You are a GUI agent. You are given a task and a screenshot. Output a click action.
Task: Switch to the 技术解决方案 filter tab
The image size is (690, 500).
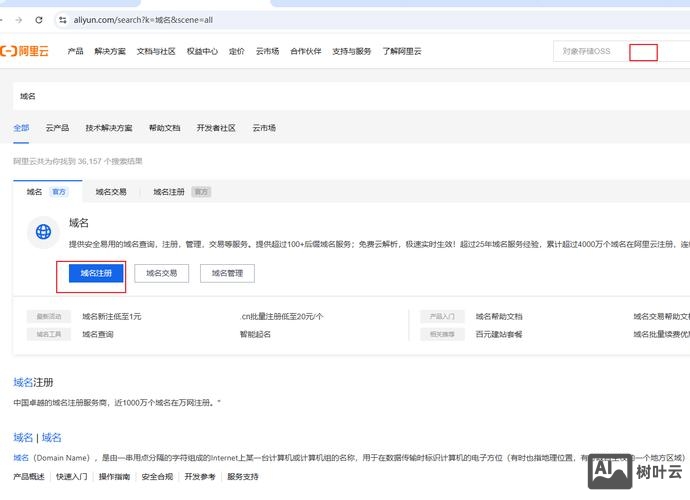tap(109, 128)
